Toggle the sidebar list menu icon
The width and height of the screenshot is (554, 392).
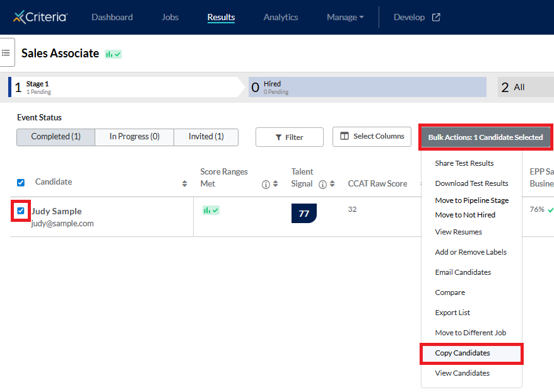click(6, 52)
